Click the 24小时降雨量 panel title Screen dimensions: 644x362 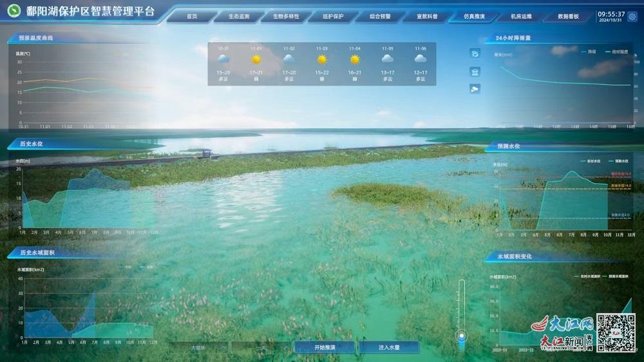pos(513,38)
